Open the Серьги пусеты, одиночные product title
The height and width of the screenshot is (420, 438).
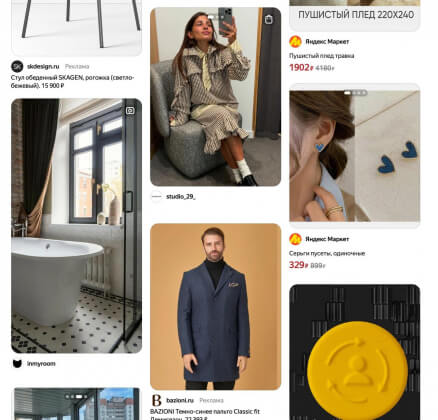tap(327, 253)
